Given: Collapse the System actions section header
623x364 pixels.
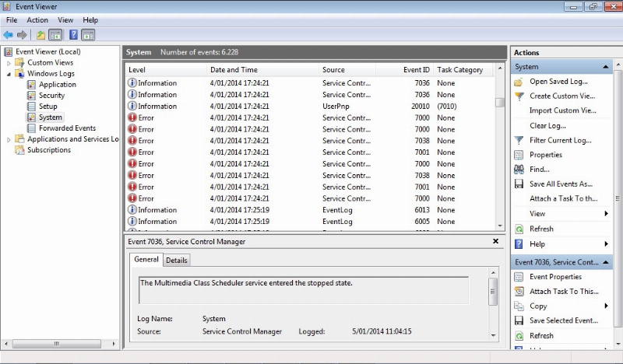Looking at the screenshot, I should (606, 67).
